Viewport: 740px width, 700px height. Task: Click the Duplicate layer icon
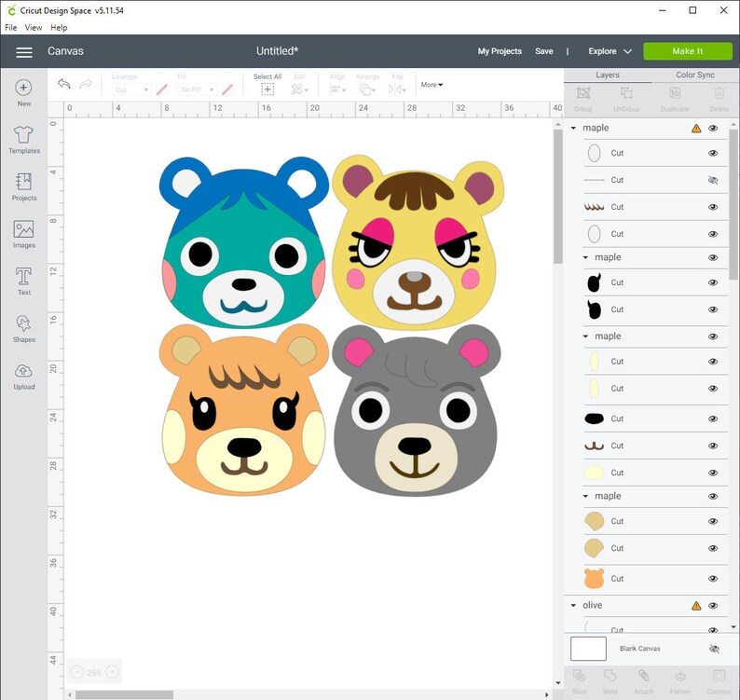tap(675, 93)
